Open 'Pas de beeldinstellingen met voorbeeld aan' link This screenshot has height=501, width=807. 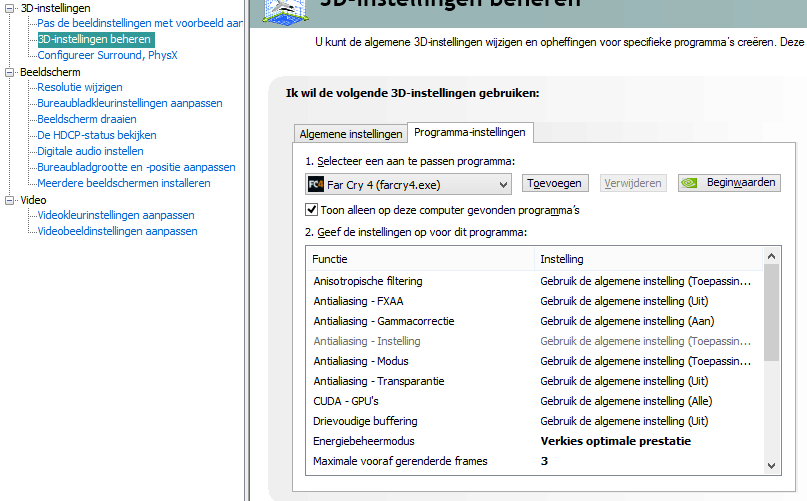(x=139, y=23)
